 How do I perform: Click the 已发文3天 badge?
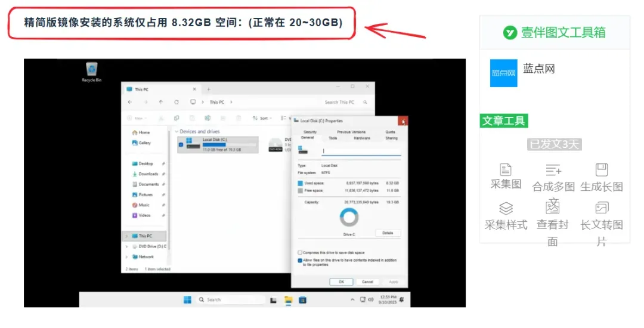pyautogui.click(x=555, y=144)
